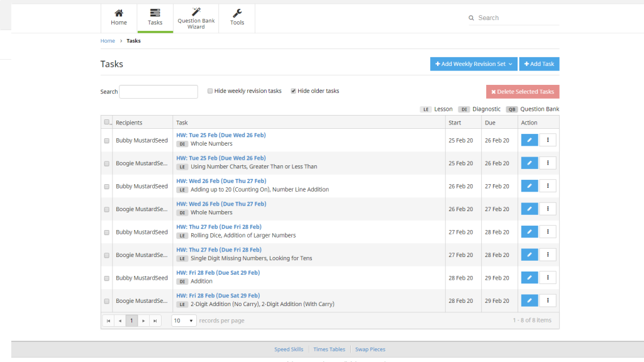
Task: Select page 1 in pagination
Action: pyautogui.click(x=131, y=321)
